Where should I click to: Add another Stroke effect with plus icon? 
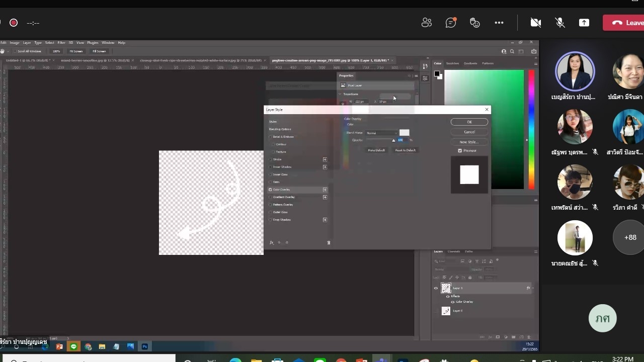coord(325,159)
